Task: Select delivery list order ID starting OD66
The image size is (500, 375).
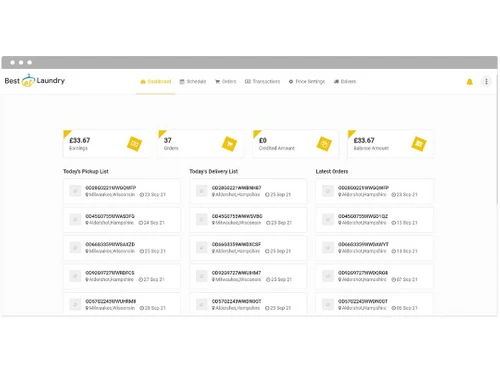Action: click(x=236, y=244)
